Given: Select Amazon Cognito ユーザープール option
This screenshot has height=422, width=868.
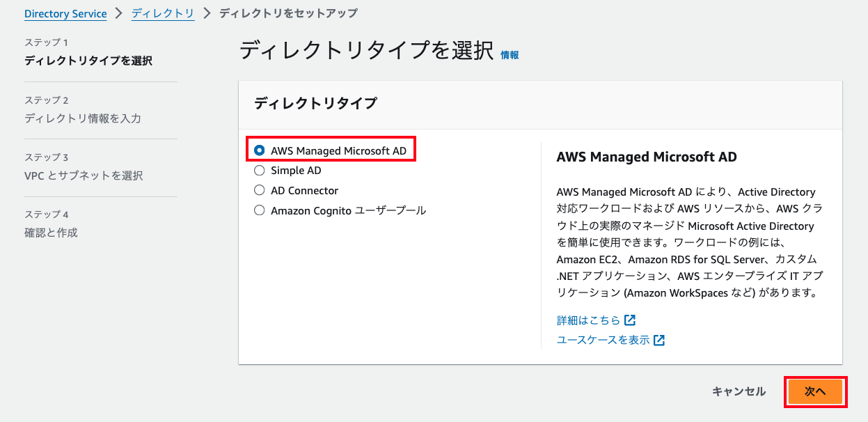Looking at the screenshot, I should pyautogui.click(x=260, y=210).
